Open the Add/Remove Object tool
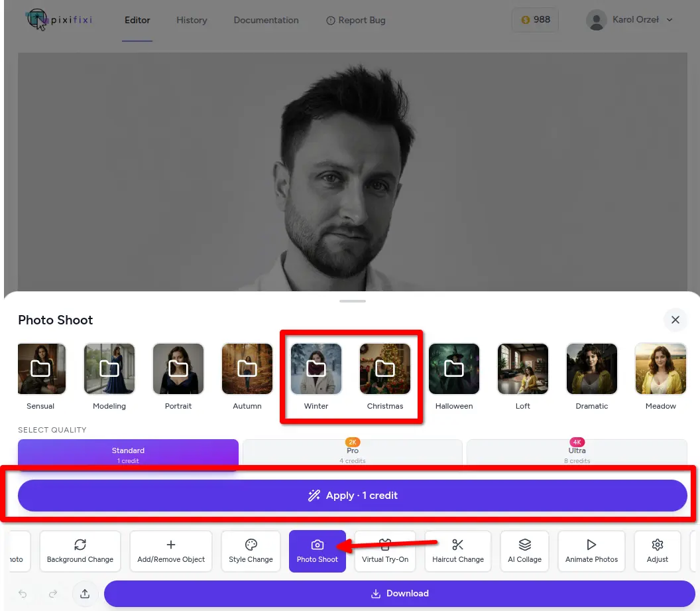 (171, 551)
